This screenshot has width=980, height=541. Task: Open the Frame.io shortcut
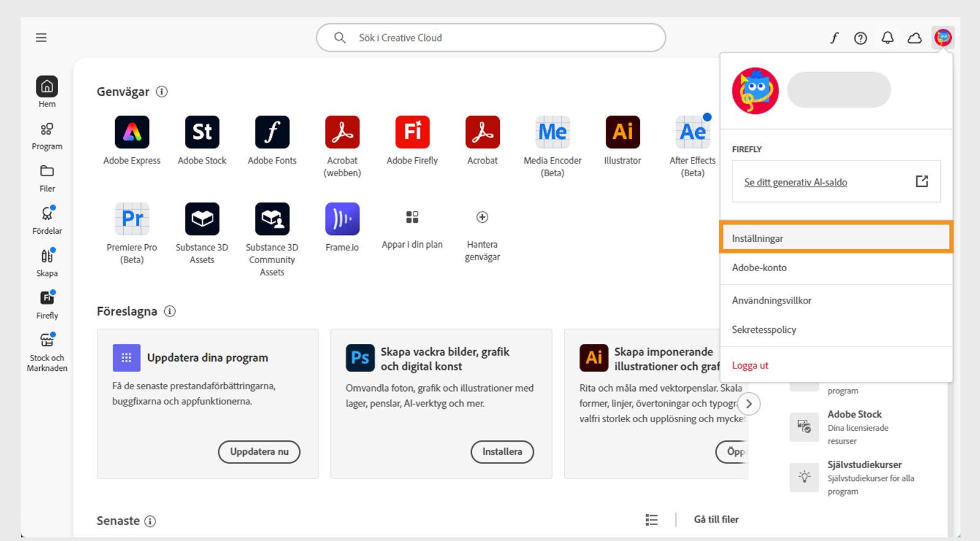[342, 228]
